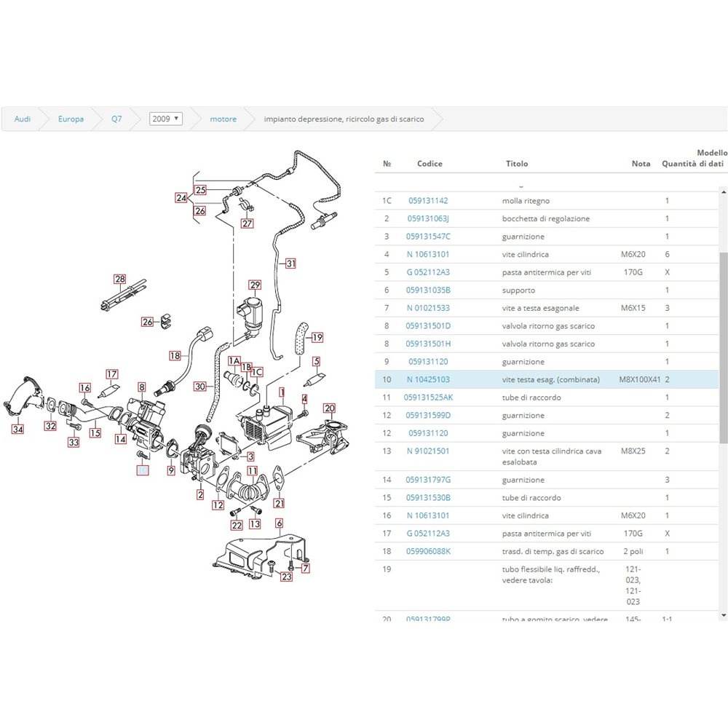Click callout 18 in the diagram
The image size is (728, 728).
click(x=175, y=356)
